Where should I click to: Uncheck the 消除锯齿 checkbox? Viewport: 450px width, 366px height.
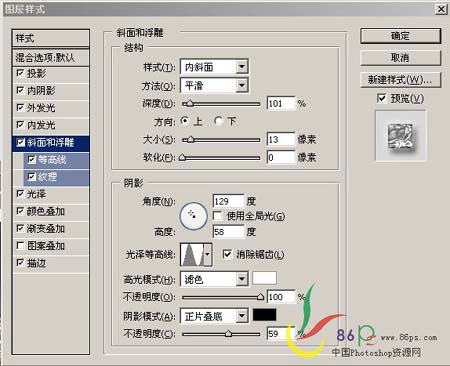[x=227, y=255]
